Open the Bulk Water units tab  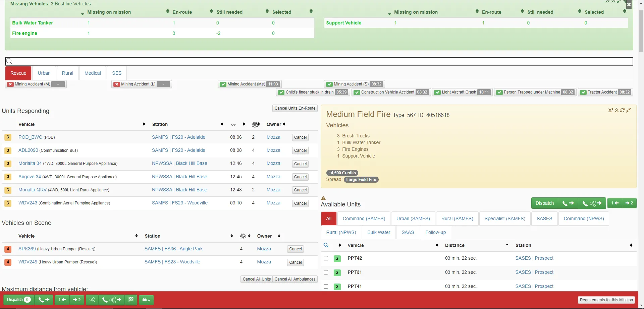click(379, 232)
